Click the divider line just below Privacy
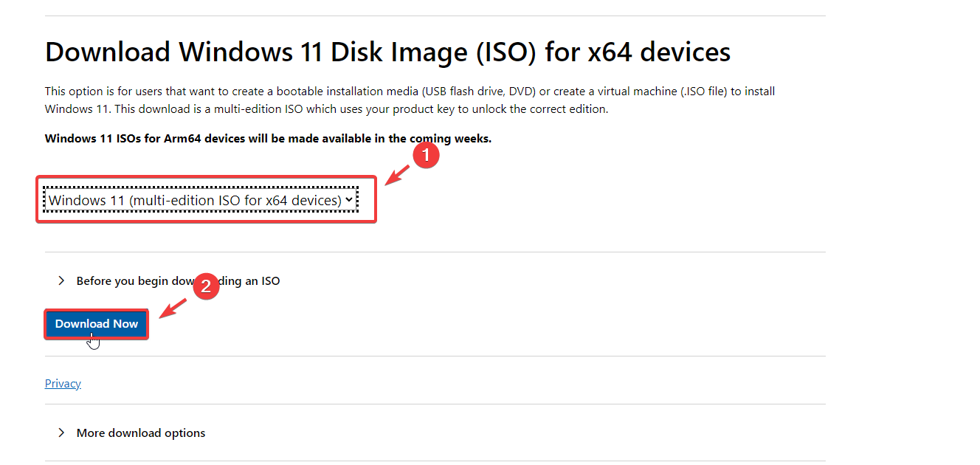This screenshot has height=465, width=980. pos(435,404)
